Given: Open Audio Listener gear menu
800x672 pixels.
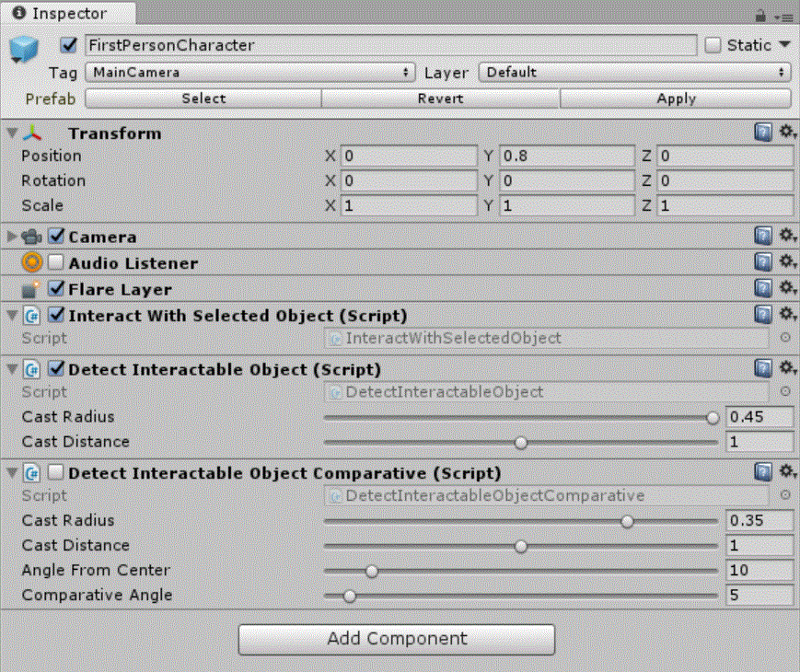Looking at the screenshot, I should (x=787, y=261).
